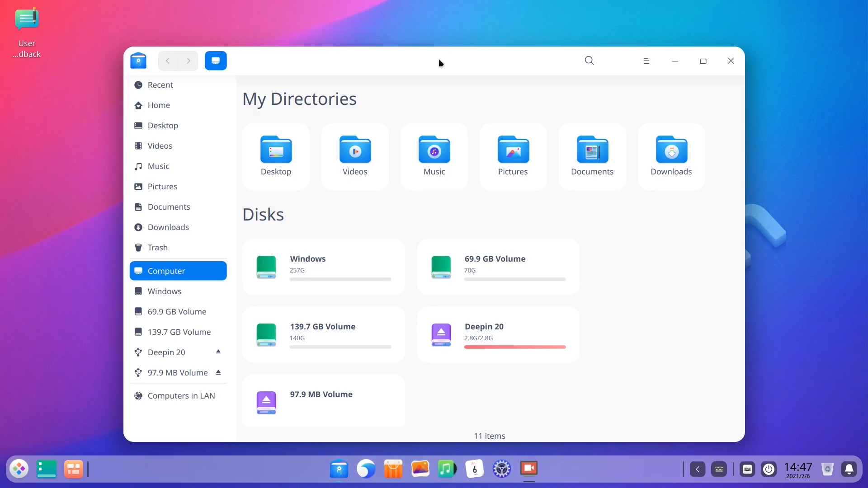Open the 139.7 GB Volume disk card
This screenshot has height=488, width=868.
(x=324, y=334)
